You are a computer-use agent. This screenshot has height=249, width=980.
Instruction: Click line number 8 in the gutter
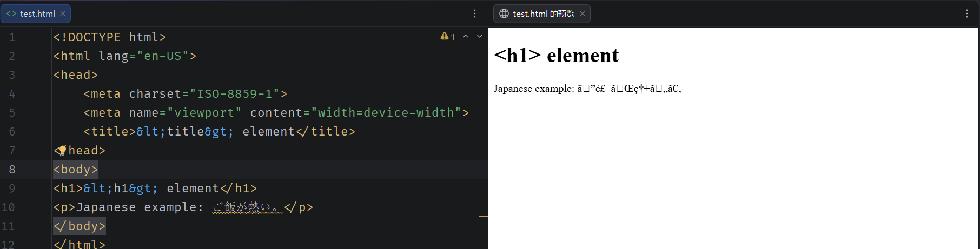point(12,169)
